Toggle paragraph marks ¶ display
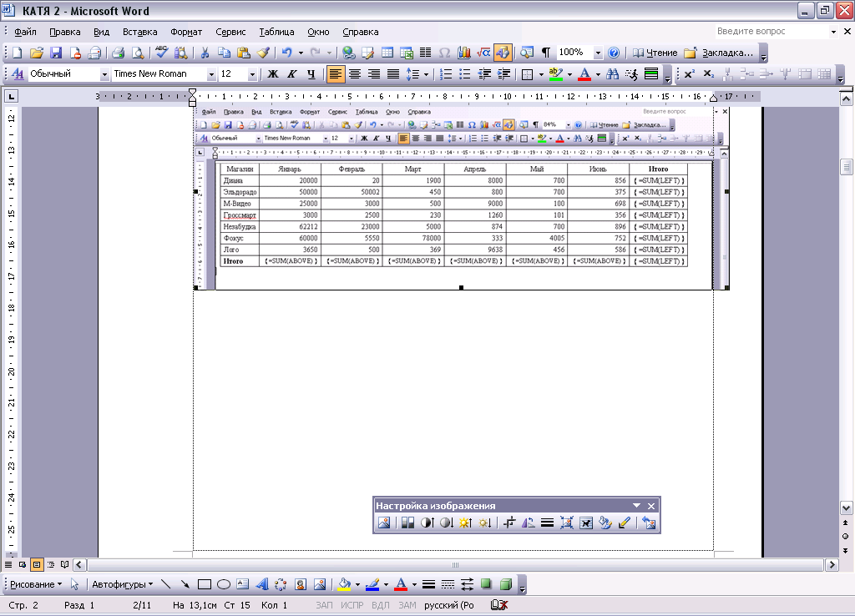855x616 pixels. pyautogui.click(x=545, y=53)
